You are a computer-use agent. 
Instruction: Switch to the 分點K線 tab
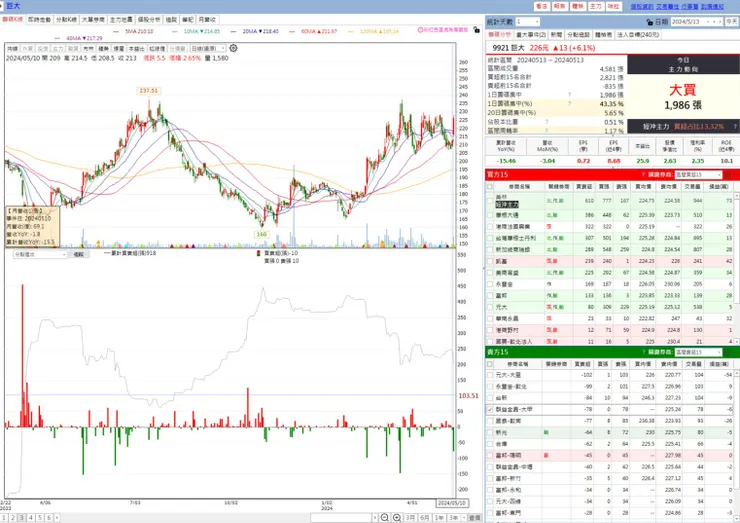coord(67,19)
